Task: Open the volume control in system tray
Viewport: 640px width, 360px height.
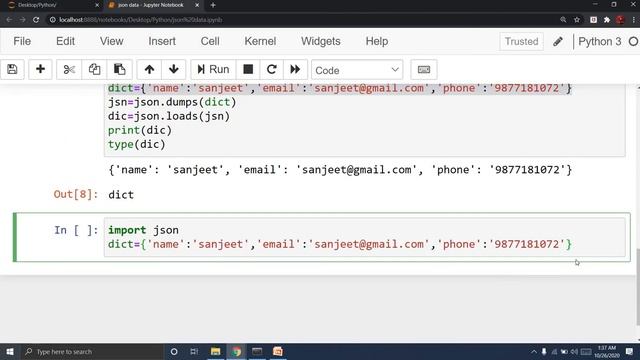Action: (574, 352)
